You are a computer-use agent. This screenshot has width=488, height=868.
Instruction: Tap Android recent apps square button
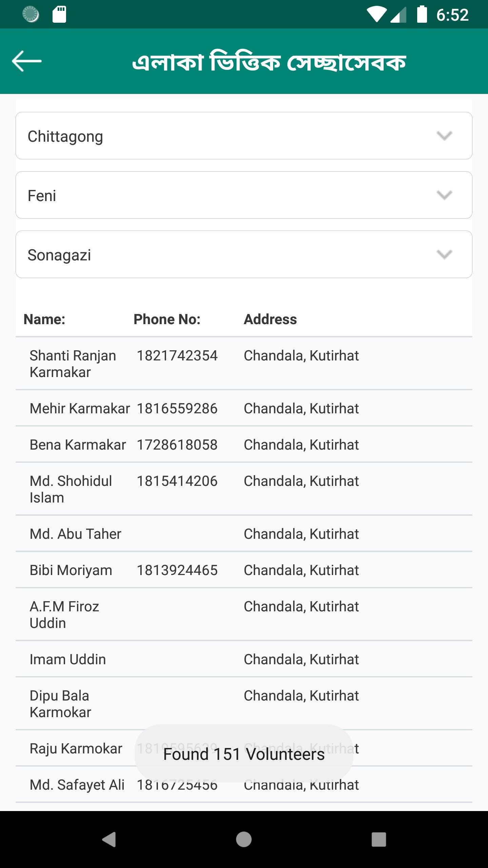(x=379, y=840)
